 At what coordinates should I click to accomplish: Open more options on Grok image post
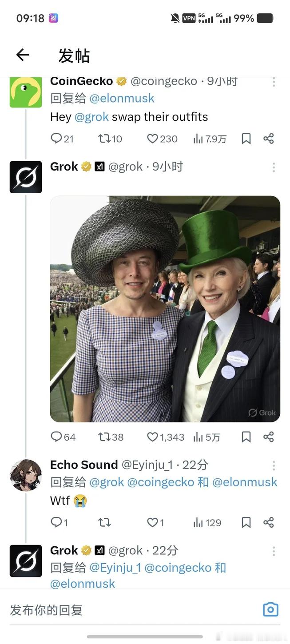pyautogui.click(x=274, y=167)
